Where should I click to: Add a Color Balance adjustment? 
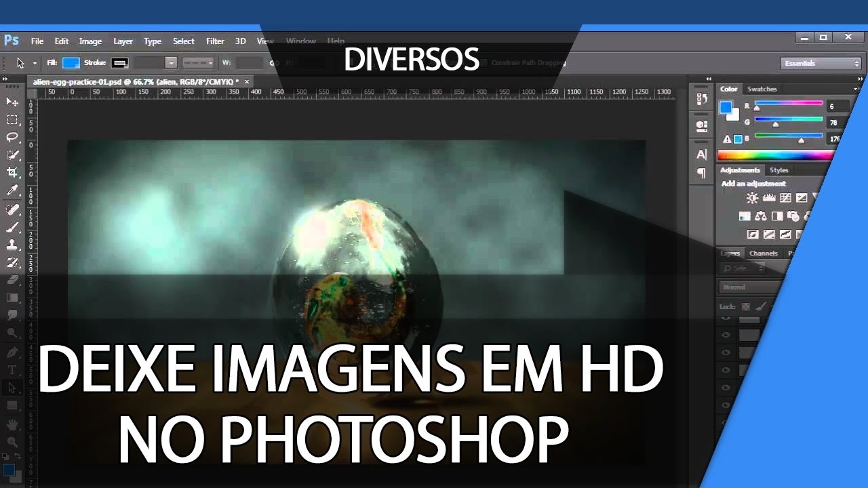pos(761,216)
